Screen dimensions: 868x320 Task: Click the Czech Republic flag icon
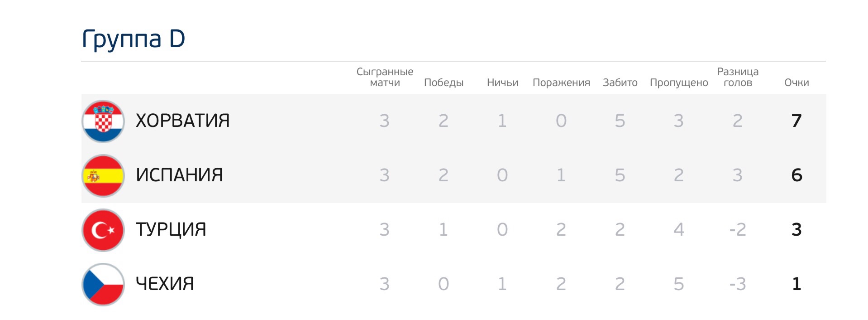pyautogui.click(x=103, y=284)
